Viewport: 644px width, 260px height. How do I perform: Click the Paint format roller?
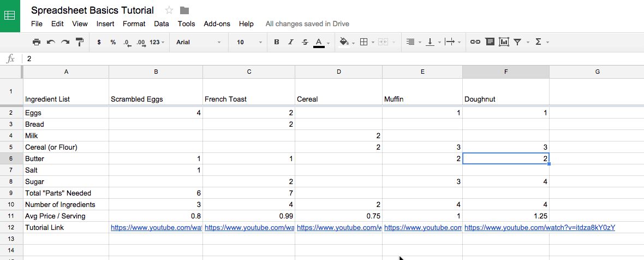[x=80, y=42]
